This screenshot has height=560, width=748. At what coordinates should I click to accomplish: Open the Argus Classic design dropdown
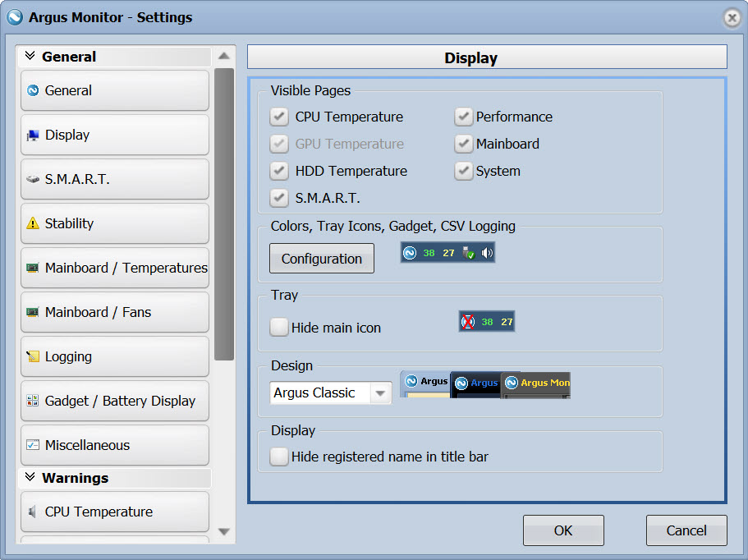click(331, 393)
